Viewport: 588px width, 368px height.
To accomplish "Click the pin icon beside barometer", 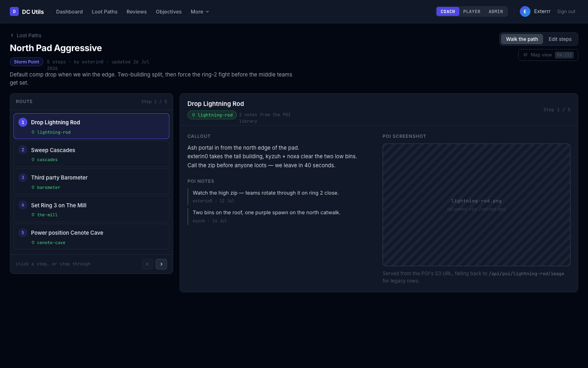I will click(x=33, y=187).
